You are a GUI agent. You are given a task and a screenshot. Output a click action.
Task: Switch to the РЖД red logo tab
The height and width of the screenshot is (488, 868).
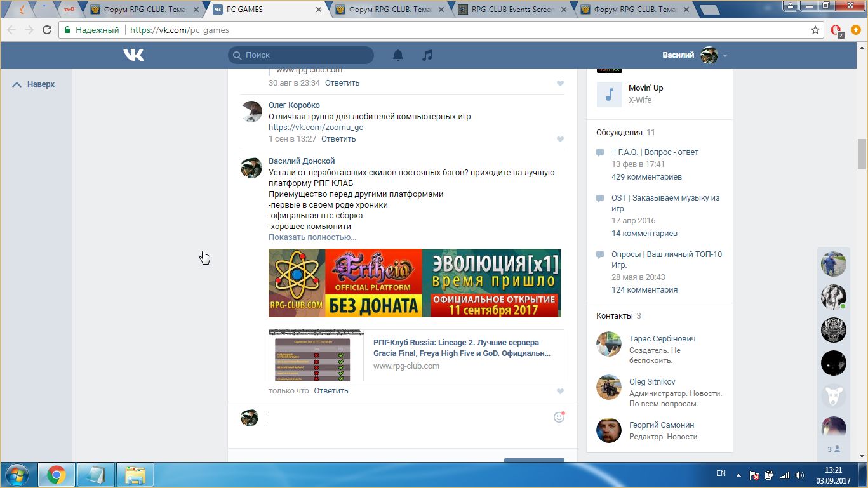coord(69,10)
